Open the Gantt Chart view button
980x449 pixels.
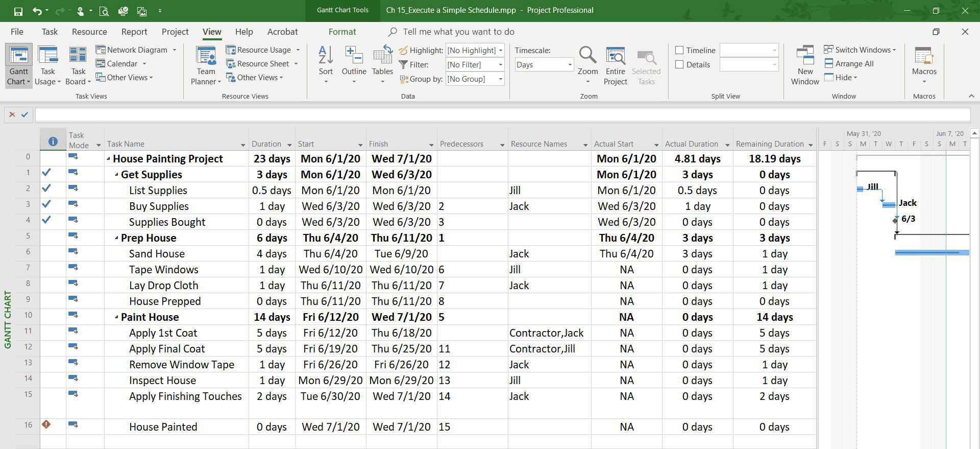pos(19,66)
